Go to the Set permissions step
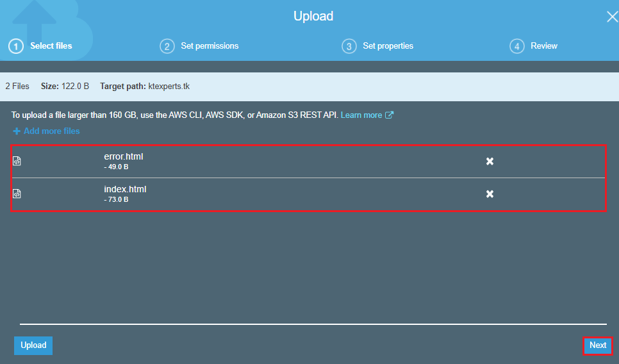Viewport: 619px width, 364px height. [x=210, y=45]
